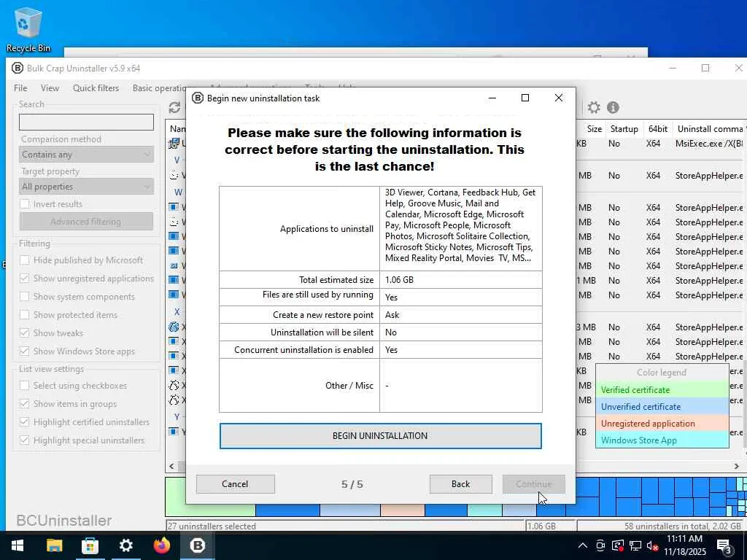Enable Show system components checkbox
Image resolution: width=747 pixels, height=560 pixels.
(24, 296)
